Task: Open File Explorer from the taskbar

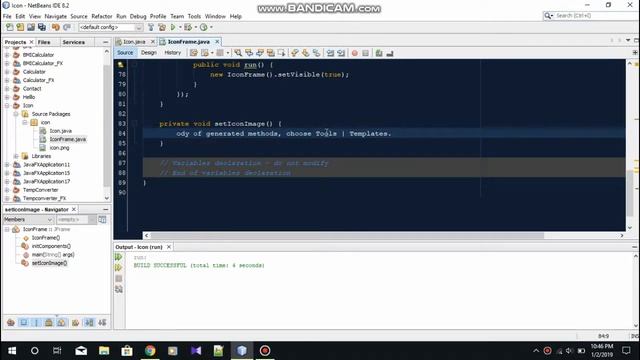Action: 104,351
